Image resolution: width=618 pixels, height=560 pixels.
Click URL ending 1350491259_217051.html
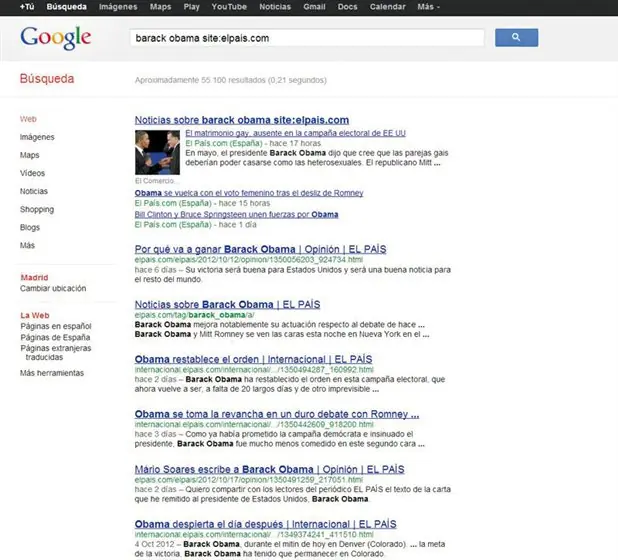(249, 480)
